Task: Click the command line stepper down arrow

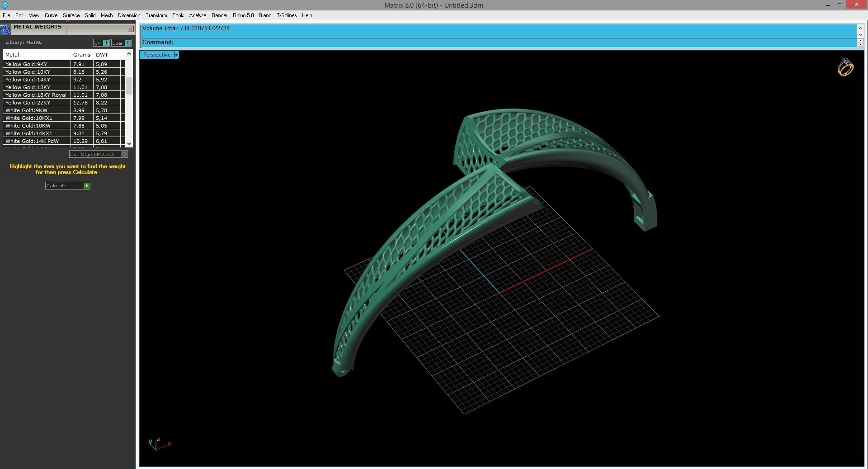Action: 860,44
